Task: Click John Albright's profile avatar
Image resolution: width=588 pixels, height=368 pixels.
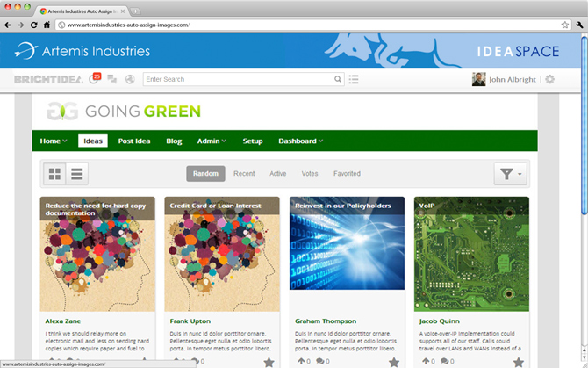Action: 478,79
